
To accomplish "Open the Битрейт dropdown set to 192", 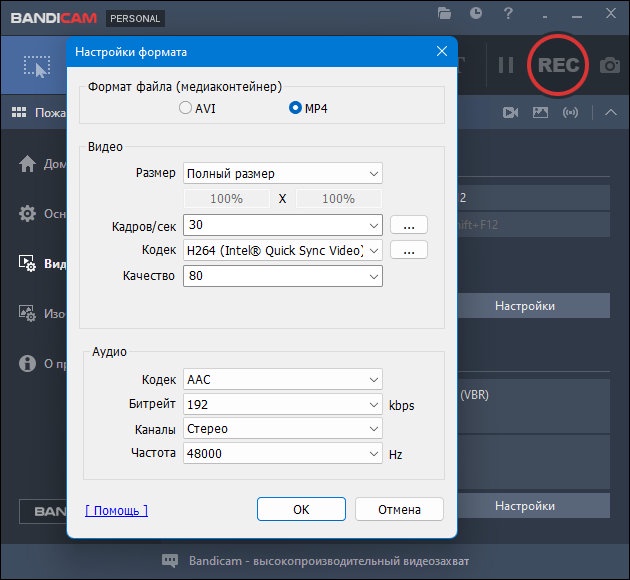I will click(x=283, y=404).
